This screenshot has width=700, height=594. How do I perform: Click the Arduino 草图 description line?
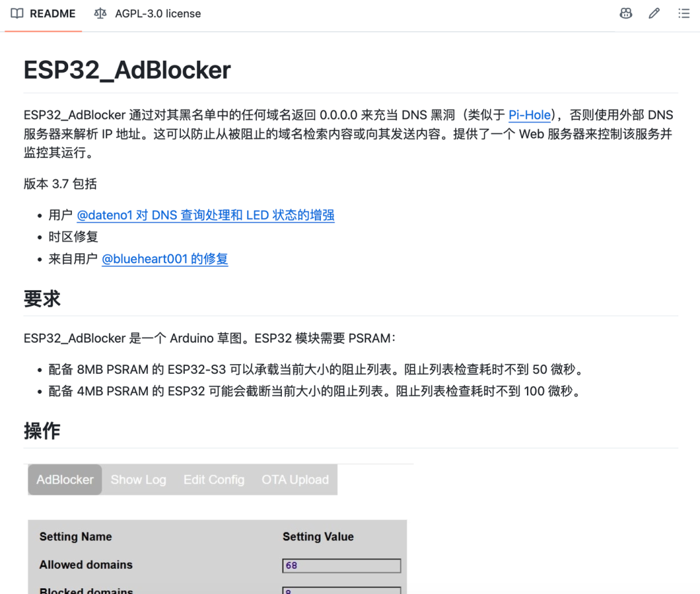pyautogui.click(x=210, y=338)
